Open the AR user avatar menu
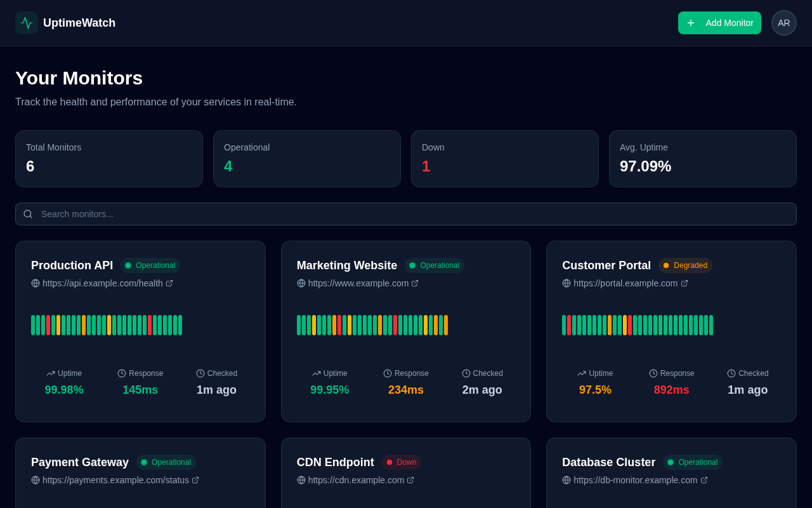 pyautogui.click(x=784, y=23)
